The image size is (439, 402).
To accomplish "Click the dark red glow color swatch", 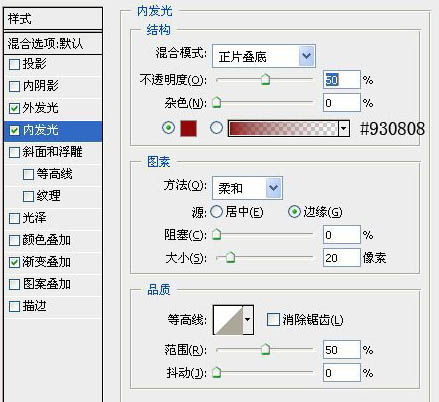I will pyautogui.click(x=188, y=128).
